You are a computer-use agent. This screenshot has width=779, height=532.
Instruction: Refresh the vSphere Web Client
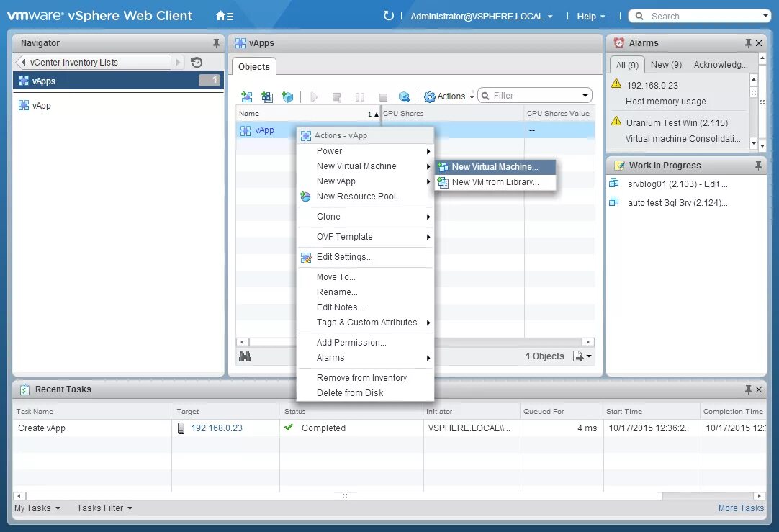[389, 16]
